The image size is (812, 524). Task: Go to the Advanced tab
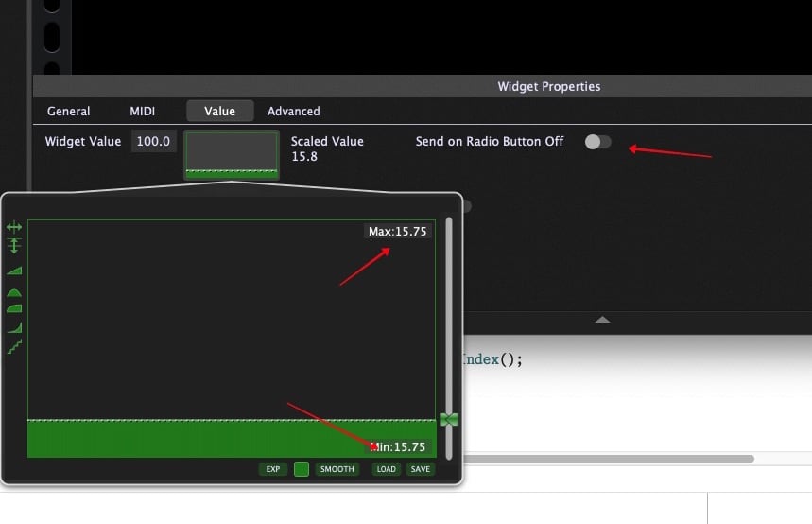(x=293, y=111)
